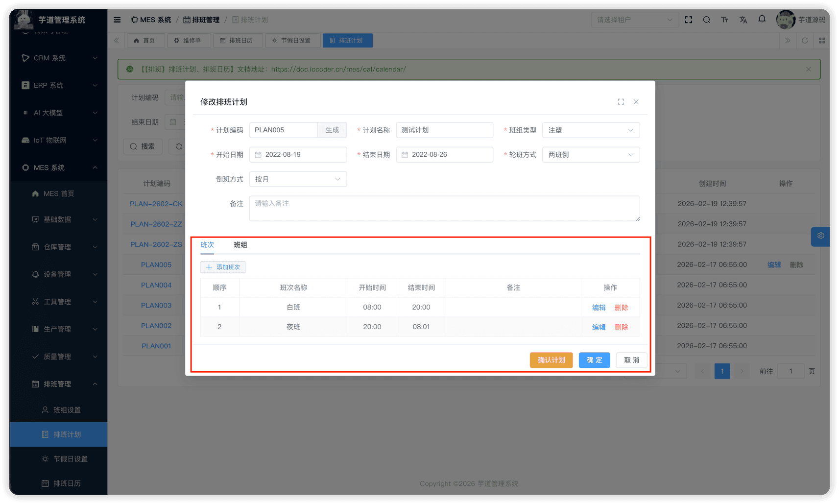Expand the CRM 系统 sidebar menu

click(59, 58)
